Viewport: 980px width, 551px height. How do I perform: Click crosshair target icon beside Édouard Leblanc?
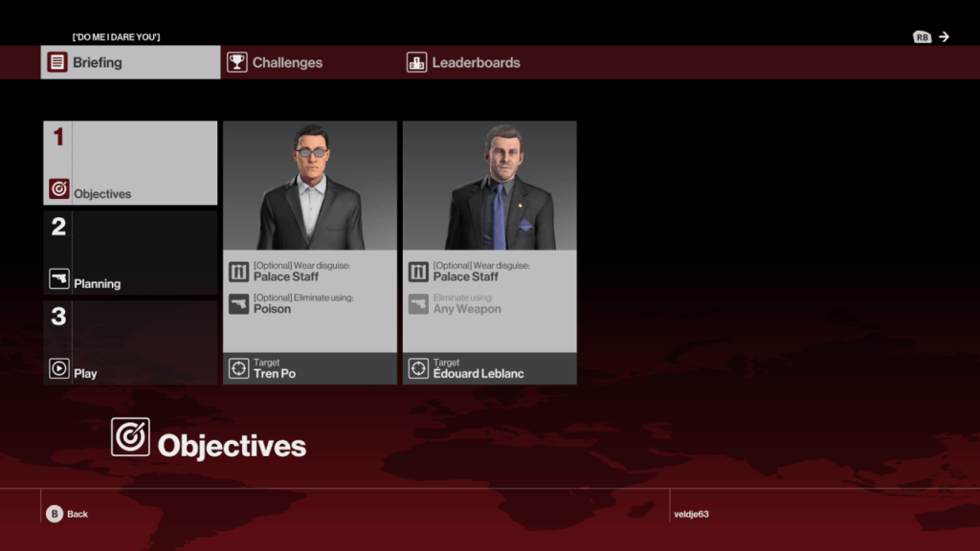point(418,368)
